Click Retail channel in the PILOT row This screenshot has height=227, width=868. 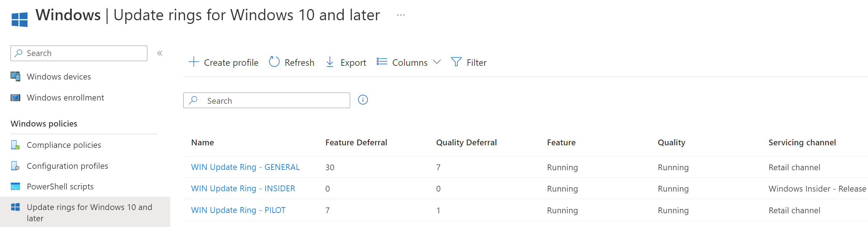point(794,210)
